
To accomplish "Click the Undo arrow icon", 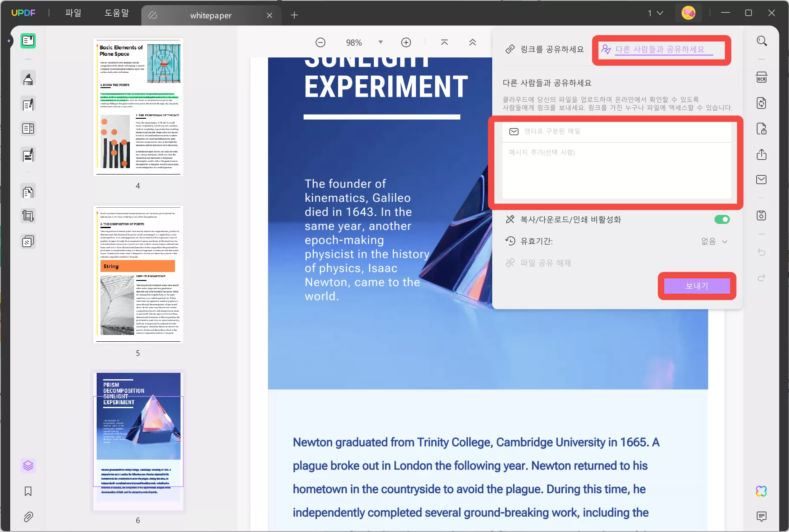I will point(762,252).
